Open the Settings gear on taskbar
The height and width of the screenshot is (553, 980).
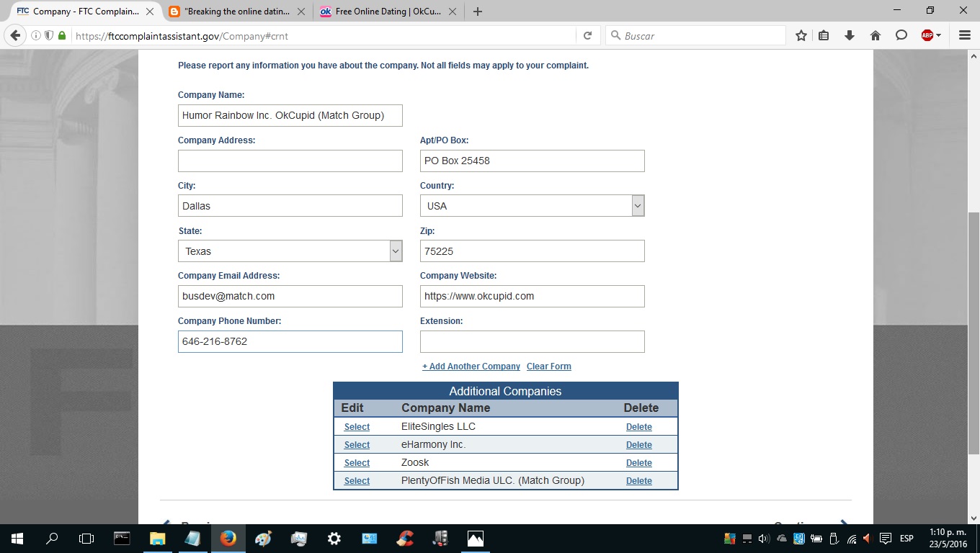click(x=334, y=539)
